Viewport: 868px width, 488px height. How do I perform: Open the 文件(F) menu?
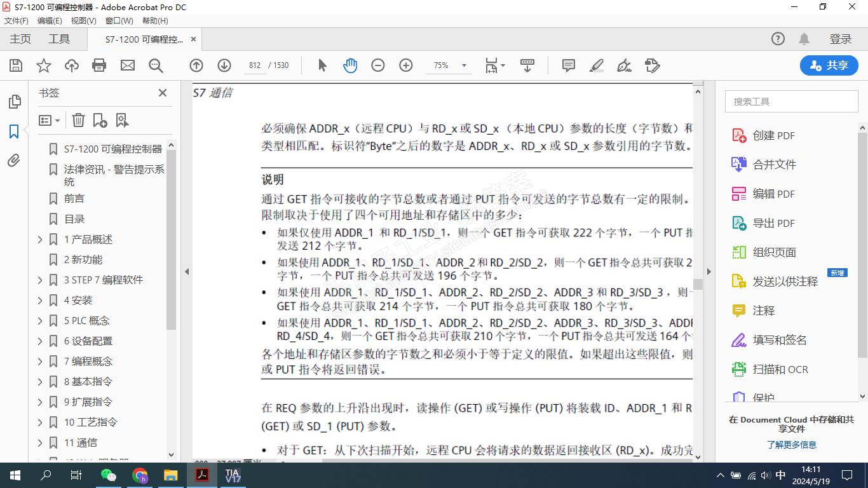(x=17, y=20)
